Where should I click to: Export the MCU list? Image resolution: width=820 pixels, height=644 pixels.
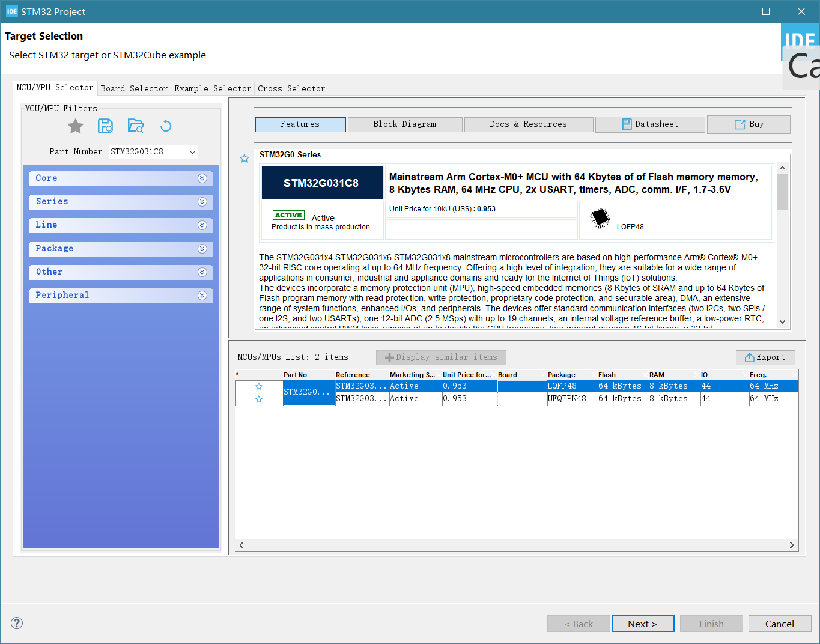(x=765, y=357)
